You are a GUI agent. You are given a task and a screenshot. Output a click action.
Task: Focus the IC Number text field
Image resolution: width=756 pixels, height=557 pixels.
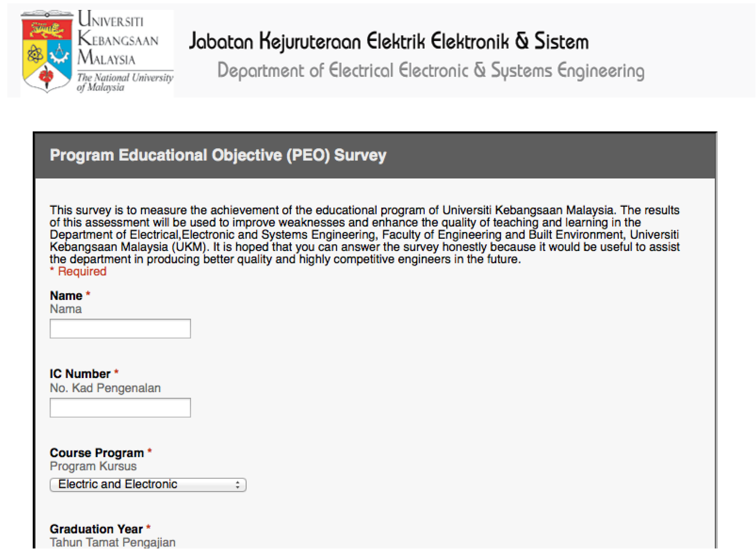pyautogui.click(x=120, y=408)
